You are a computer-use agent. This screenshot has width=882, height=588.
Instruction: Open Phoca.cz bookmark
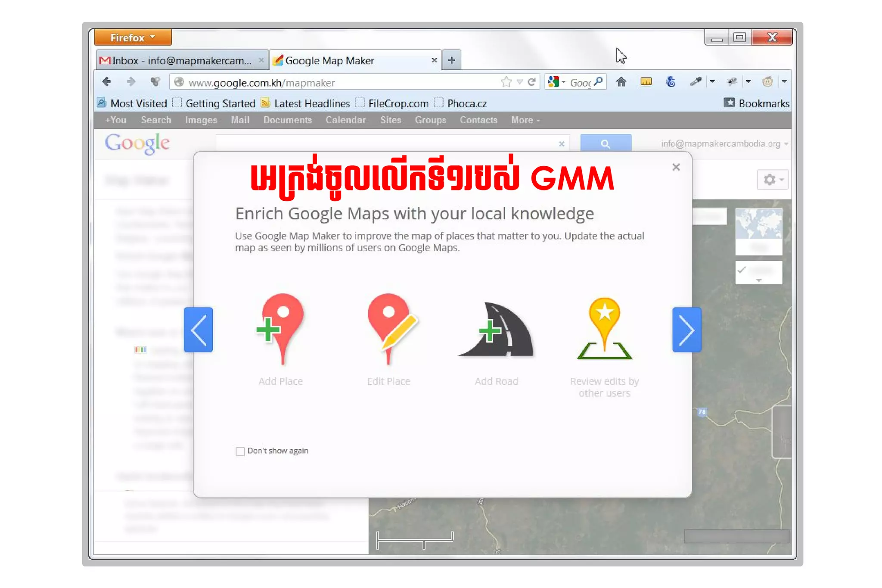(x=460, y=103)
